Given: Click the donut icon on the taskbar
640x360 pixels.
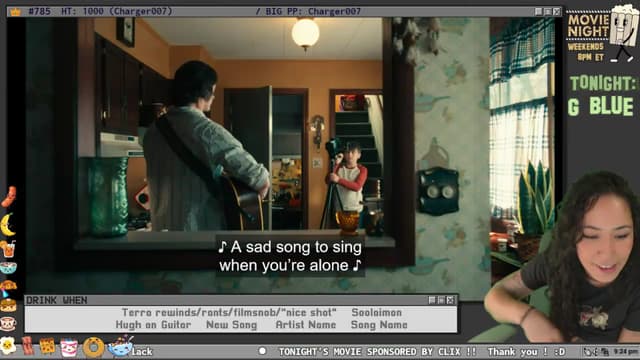Looking at the screenshot, I should pyautogui.click(x=93, y=347).
